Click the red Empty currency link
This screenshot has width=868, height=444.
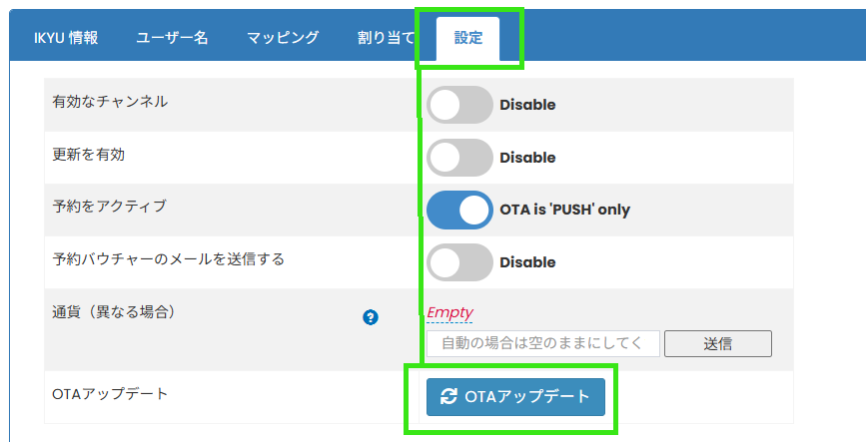pyautogui.click(x=449, y=312)
